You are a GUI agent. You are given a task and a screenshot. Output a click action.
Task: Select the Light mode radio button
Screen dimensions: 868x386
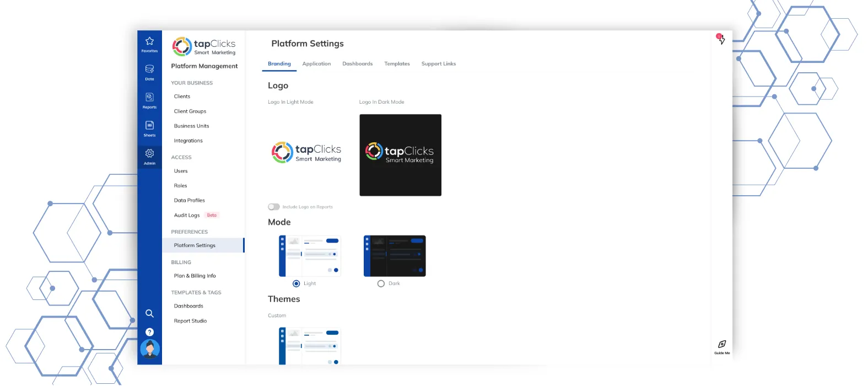(x=296, y=283)
